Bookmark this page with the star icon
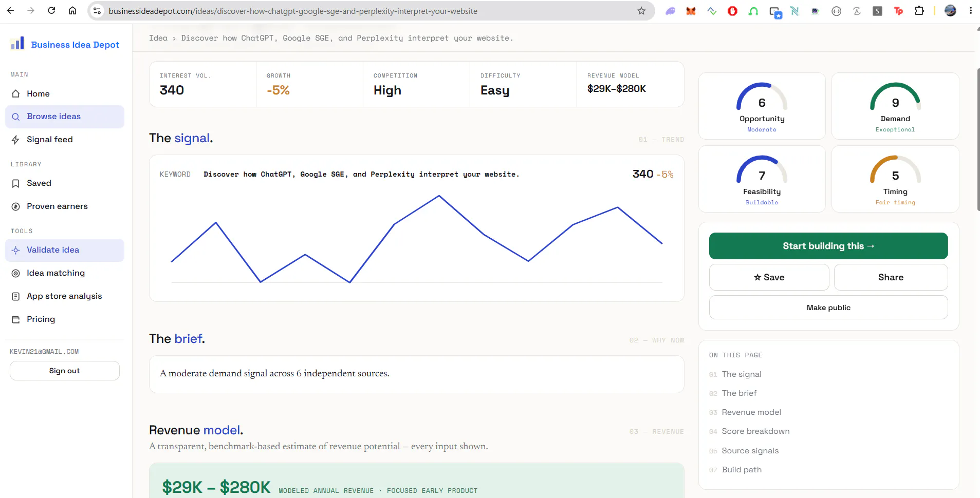Screen dimensions: 980x498 641,11
